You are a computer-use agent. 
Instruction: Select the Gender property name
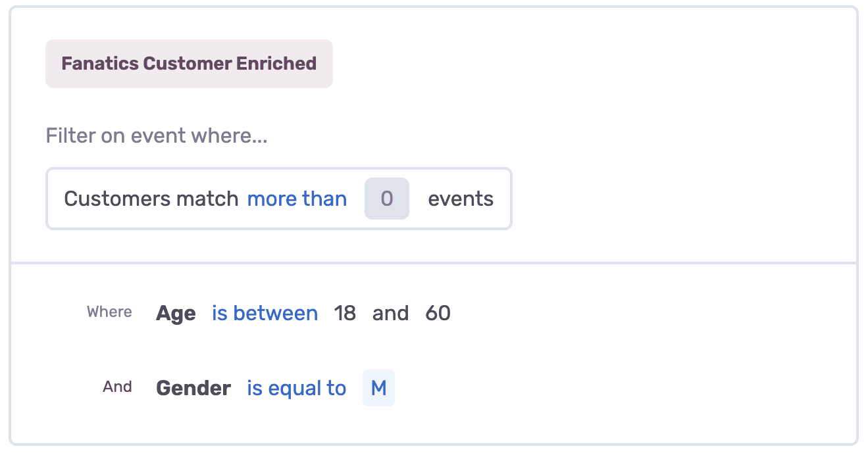click(193, 388)
